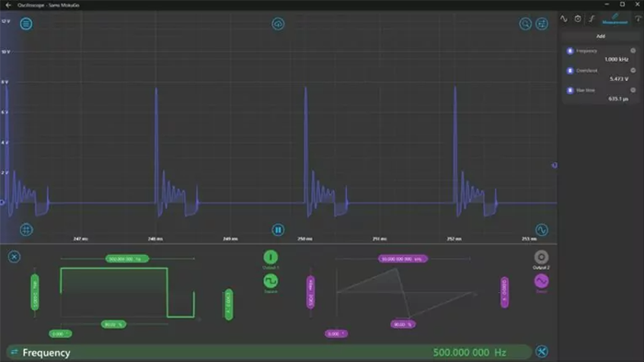Screen dimensions: 644x362
Task: Click the channel zero-level marker on the plot's left edge
Action: 2,202
